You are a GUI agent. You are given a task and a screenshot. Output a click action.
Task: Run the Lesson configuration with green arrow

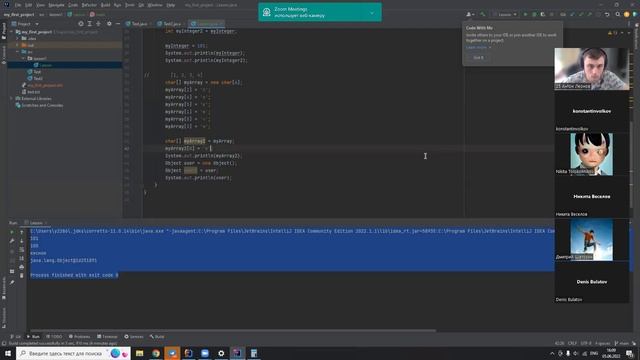tap(525, 14)
